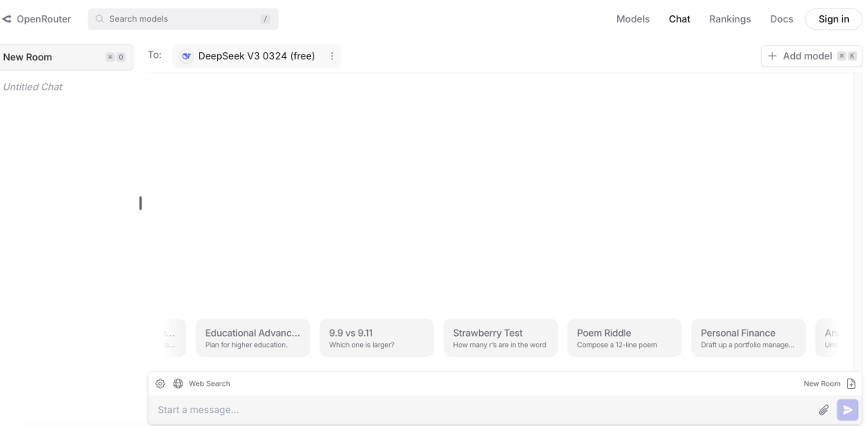The image size is (868, 426).
Task: Click the send message arrow button
Action: (848, 410)
